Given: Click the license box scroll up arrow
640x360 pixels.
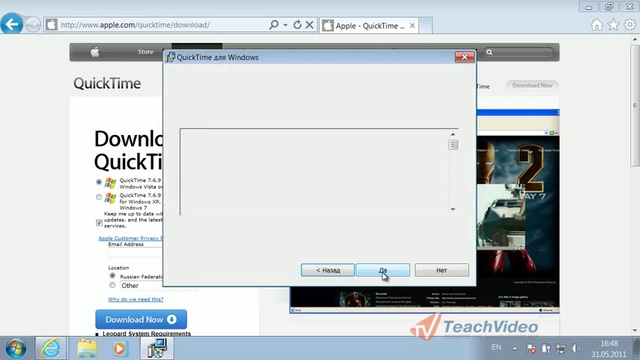Looking at the screenshot, I should click(453, 134).
